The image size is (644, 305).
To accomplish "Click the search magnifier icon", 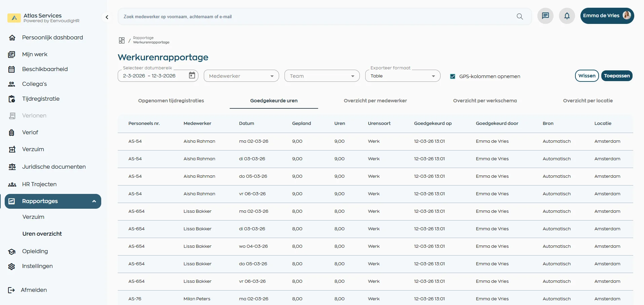I will (520, 16).
